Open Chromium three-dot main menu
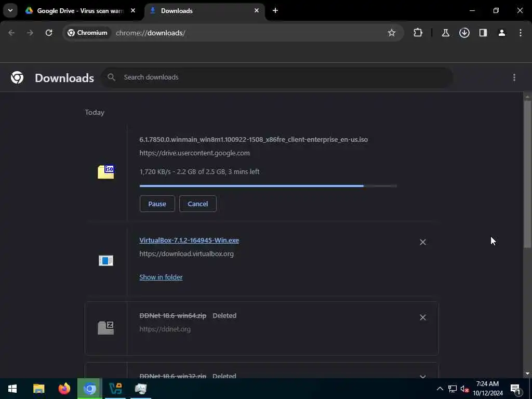Viewport: 532px width, 399px height. (x=521, y=33)
